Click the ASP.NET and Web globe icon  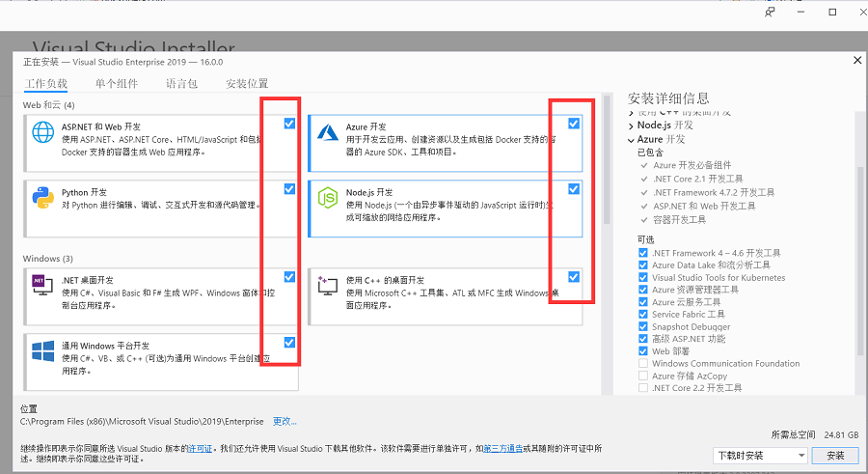pyautogui.click(x=43, y=133)
